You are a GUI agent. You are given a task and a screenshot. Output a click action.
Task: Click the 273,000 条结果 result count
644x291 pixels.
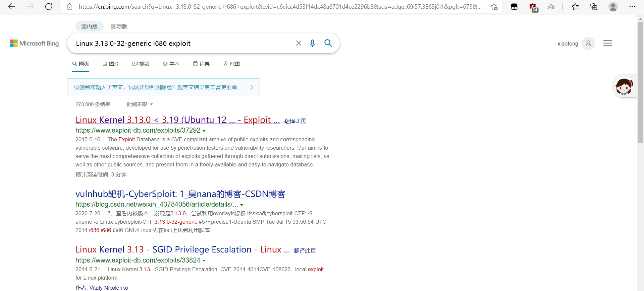(93, 104)
